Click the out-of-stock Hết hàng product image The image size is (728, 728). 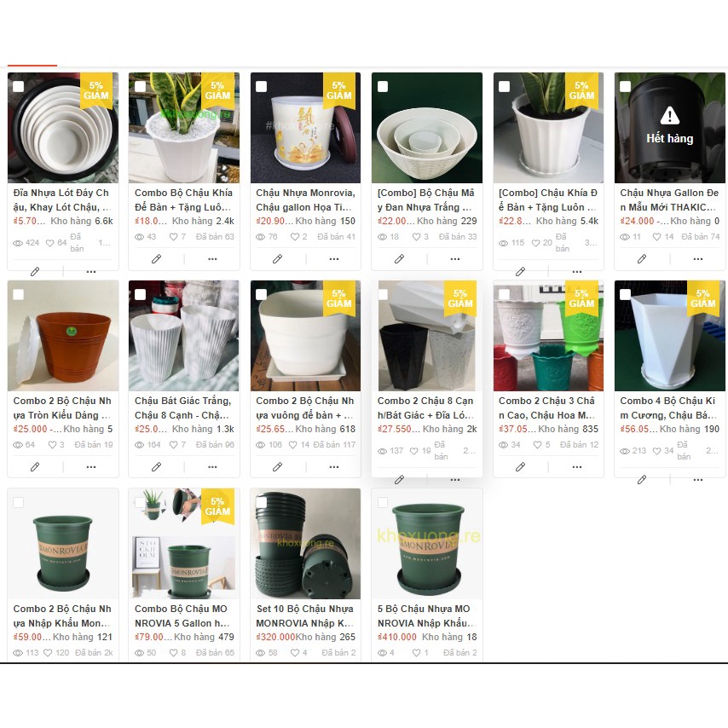point(669,128)
